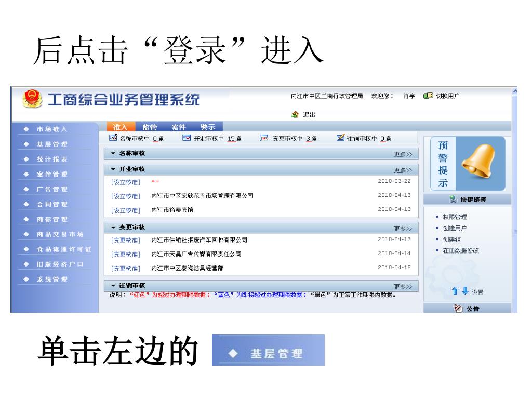Open 案件管理 in the left menu

[52, 174]
